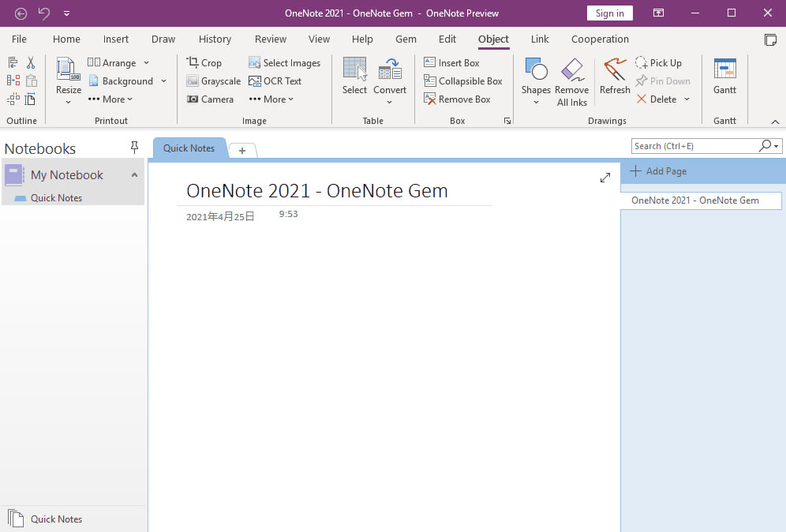
Task: Click the Grayscale image tool
Action: (213, 81)
